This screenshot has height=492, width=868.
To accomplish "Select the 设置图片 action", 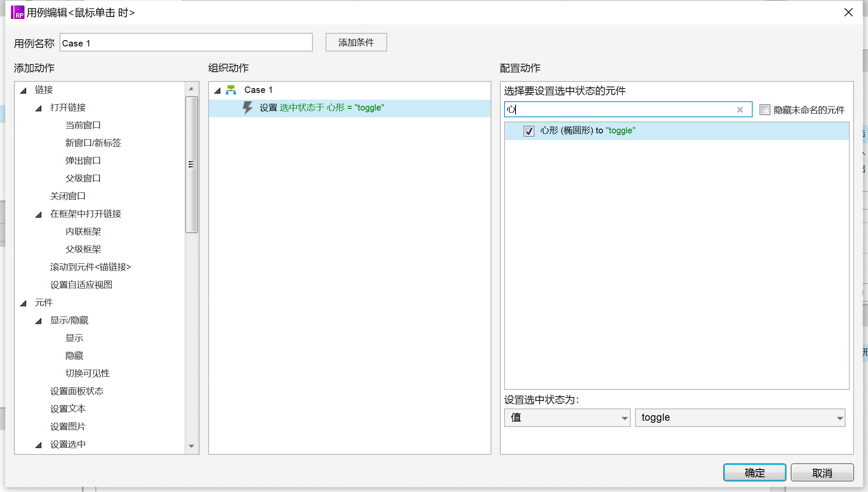I will [68, 427].
